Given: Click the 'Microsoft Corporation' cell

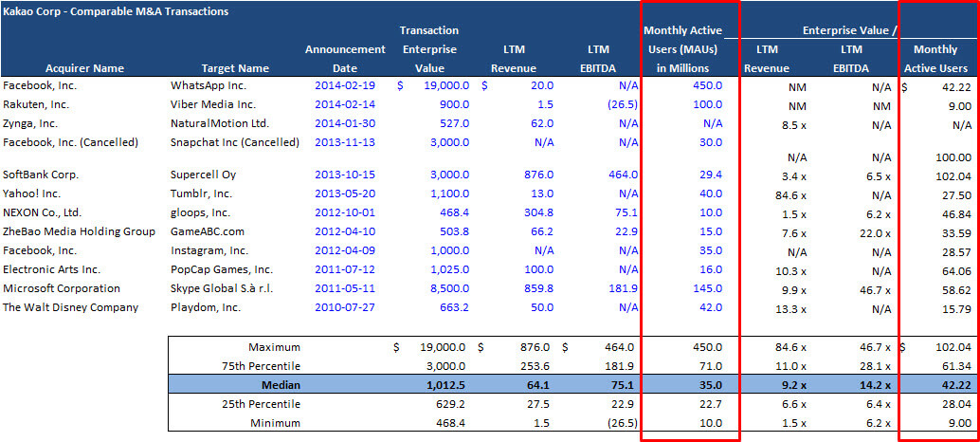Looking at the screenshot, I should 62,288.
